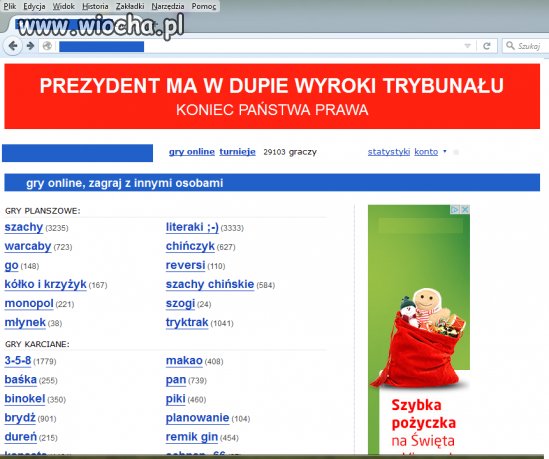Screen dimensions: 549x459
Task: Open the 3-5-8 card game
Action: pos(18,361)
